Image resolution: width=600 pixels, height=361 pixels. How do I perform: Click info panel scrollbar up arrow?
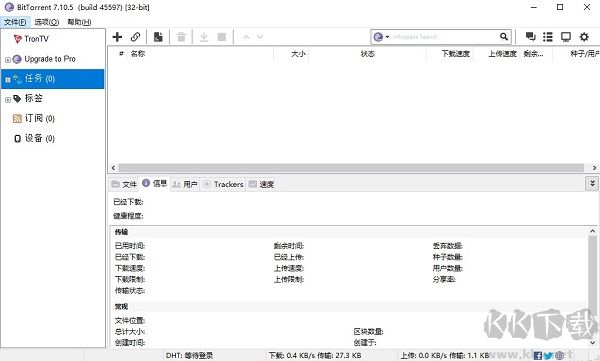click(592, 231)
